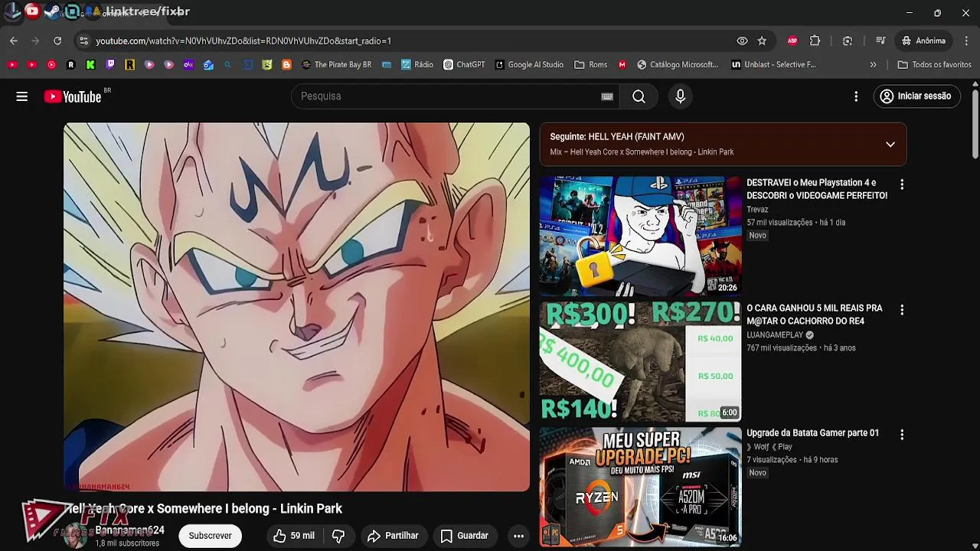980x551 pixels.
Task: Open Unblast Selective bookmark
Action: [773, 65]
